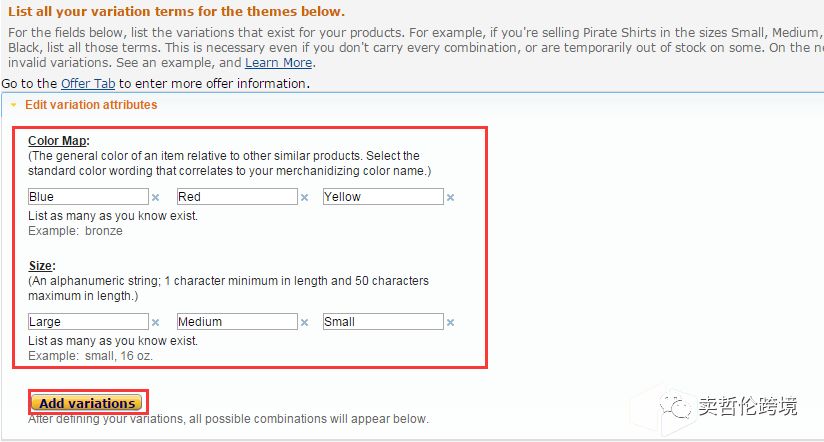
Task: Click the Add variations button
Action: pos(87,403)
